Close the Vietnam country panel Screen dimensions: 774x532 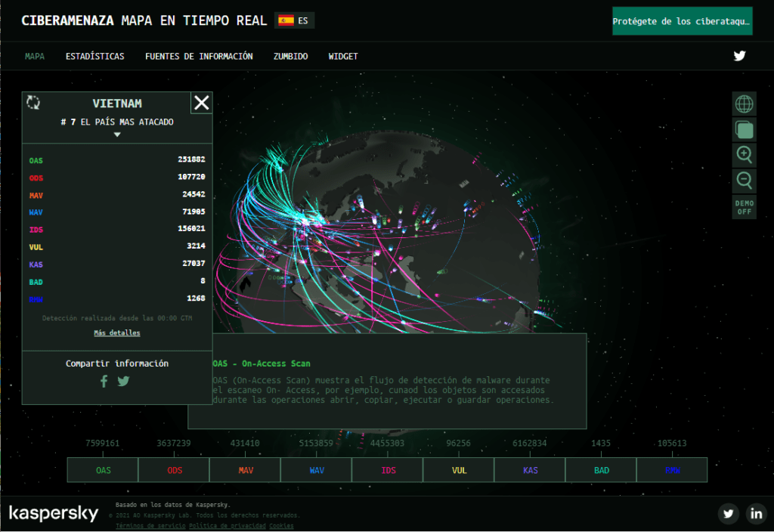point(201,103)
